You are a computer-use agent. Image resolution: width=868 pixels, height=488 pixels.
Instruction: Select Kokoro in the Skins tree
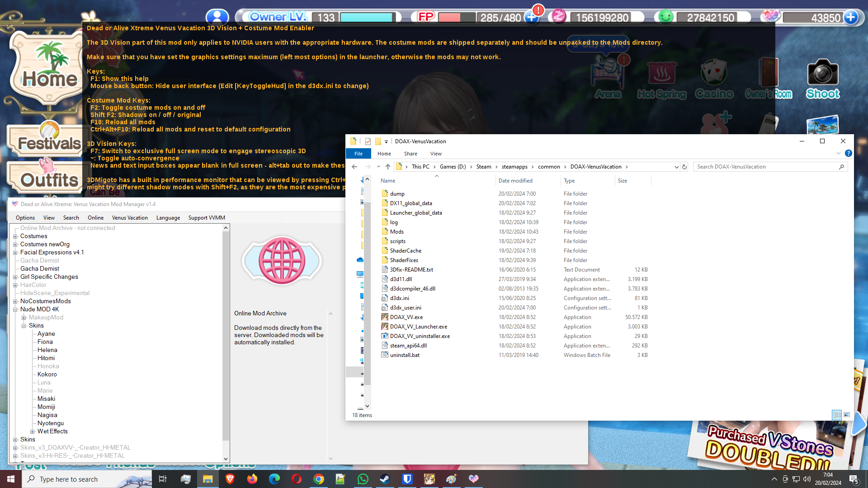pyautogui.click(x=47, y=375)
